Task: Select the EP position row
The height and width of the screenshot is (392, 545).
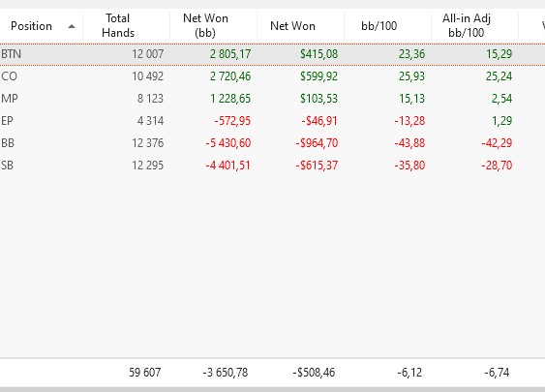Action: coord(273,121)
